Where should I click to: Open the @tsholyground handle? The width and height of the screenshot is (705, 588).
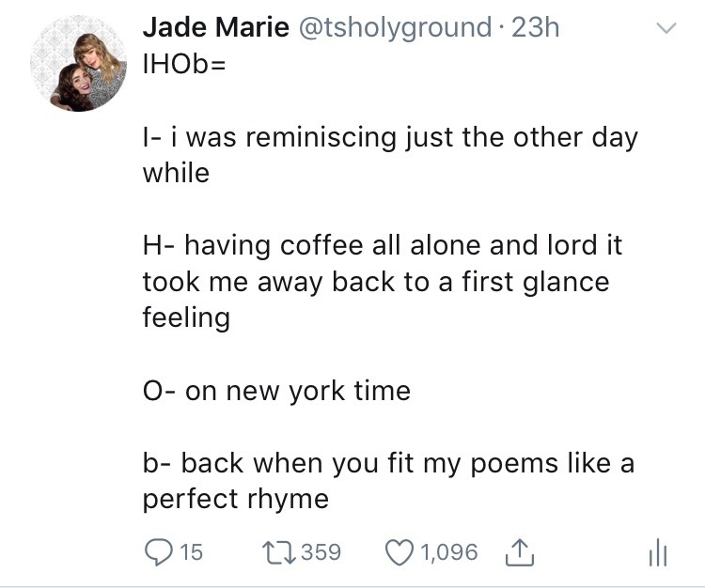coord(395,28)
